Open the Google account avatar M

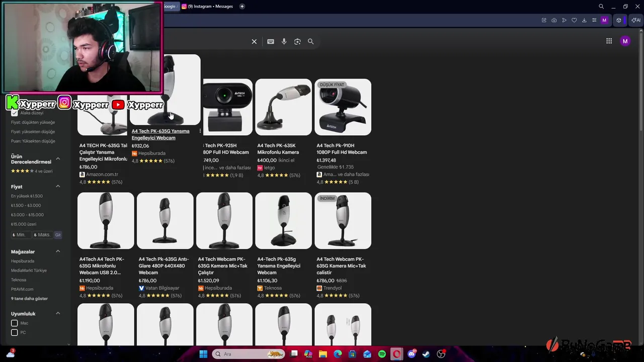625,41
